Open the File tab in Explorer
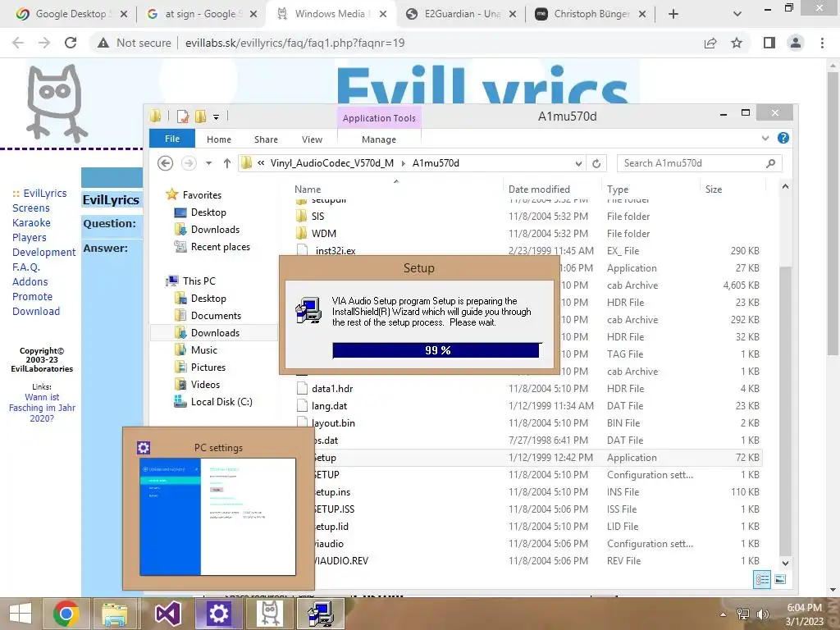This screenshot has width=840, height=630. [x=172, y=139]
